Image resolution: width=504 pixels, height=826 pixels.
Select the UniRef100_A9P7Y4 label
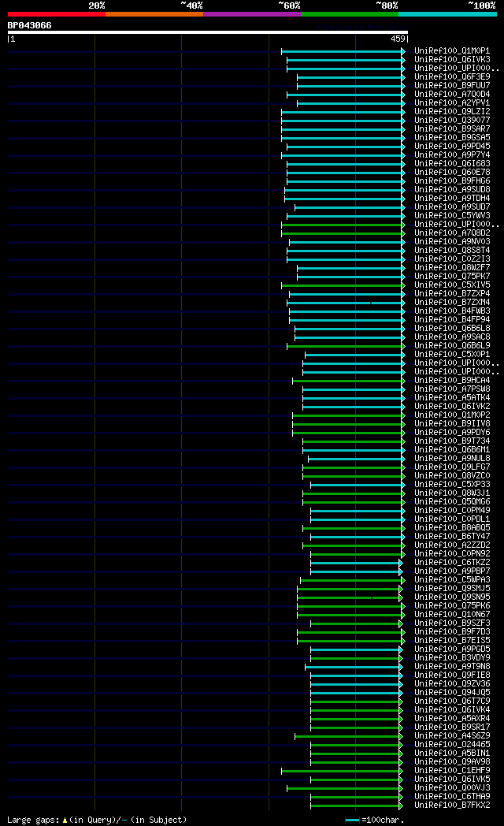pos(452,154)
